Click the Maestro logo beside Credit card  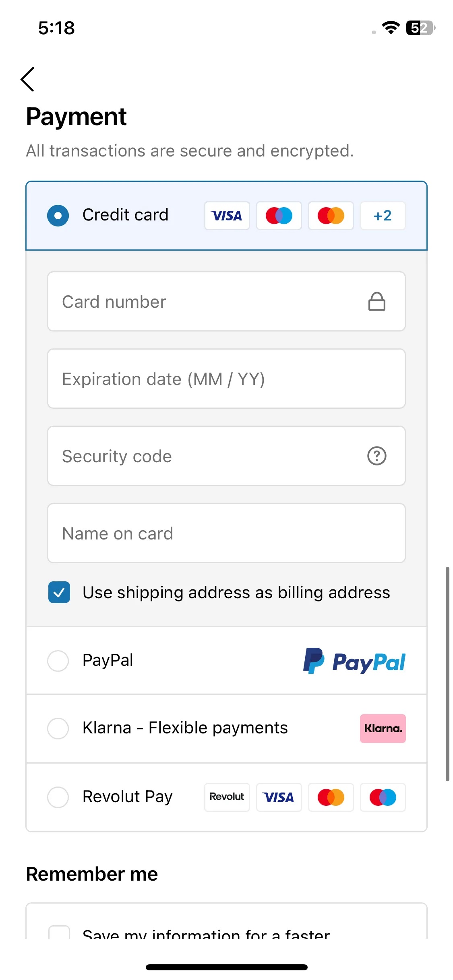(279, 216)
